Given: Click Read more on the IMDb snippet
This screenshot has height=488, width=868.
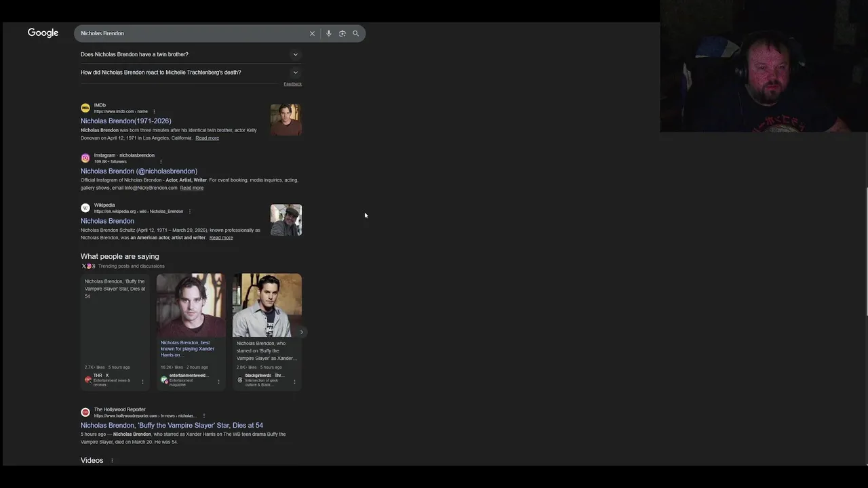Looking at the screenshot, I should (207, 138).
